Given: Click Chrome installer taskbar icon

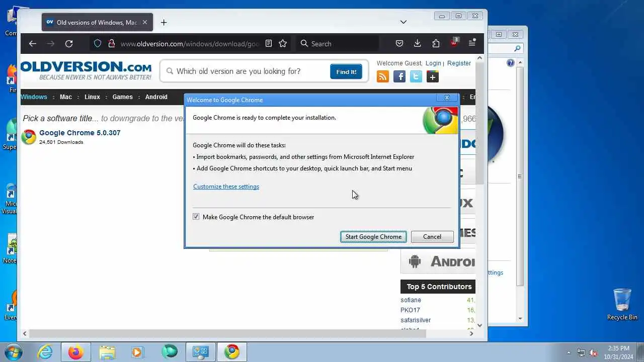Looking at the screenshot, I should 232,352.
